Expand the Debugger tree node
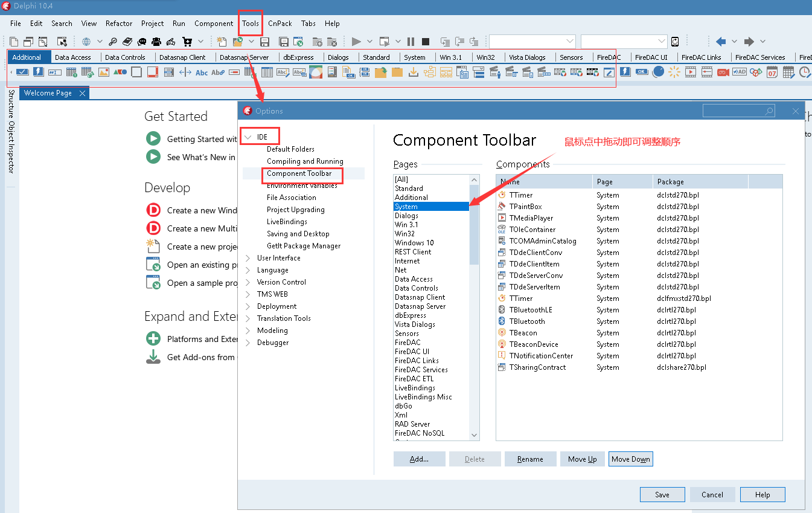Viewport: 812px width, 513px height. click(248, 343)
